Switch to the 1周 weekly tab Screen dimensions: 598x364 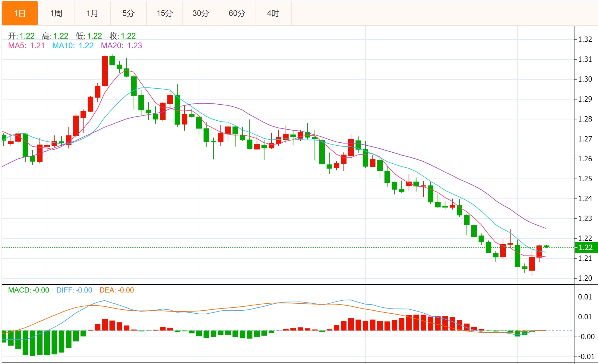56,13
